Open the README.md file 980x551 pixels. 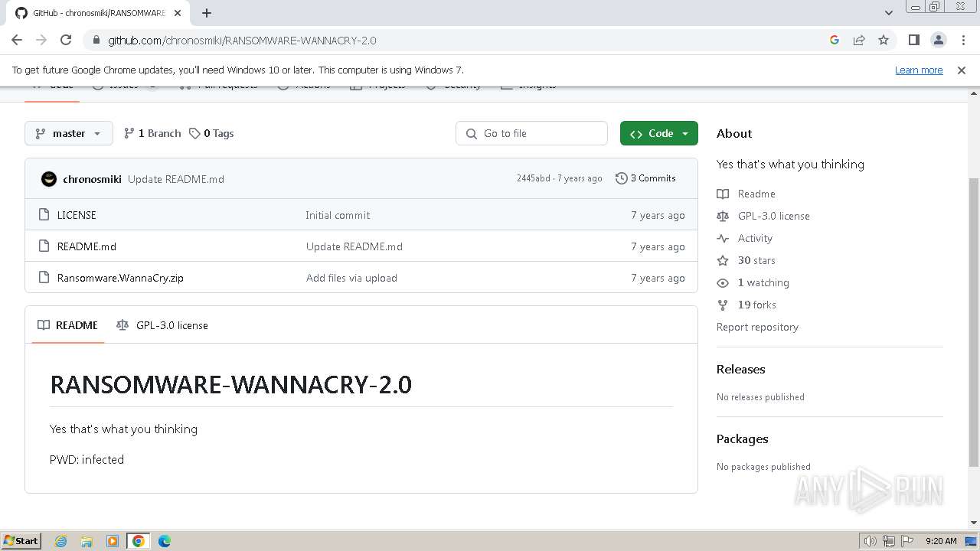click(87, 246)
